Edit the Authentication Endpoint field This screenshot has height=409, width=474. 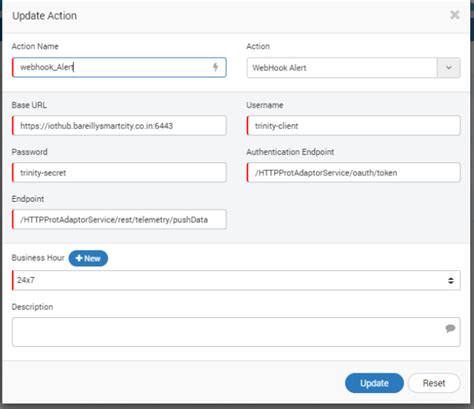(x=354, y=173)
